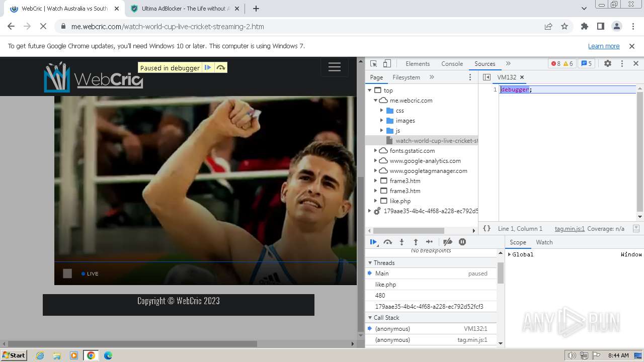Expand the js folder
Screen dimensions: 644x362
coord(382,131)
